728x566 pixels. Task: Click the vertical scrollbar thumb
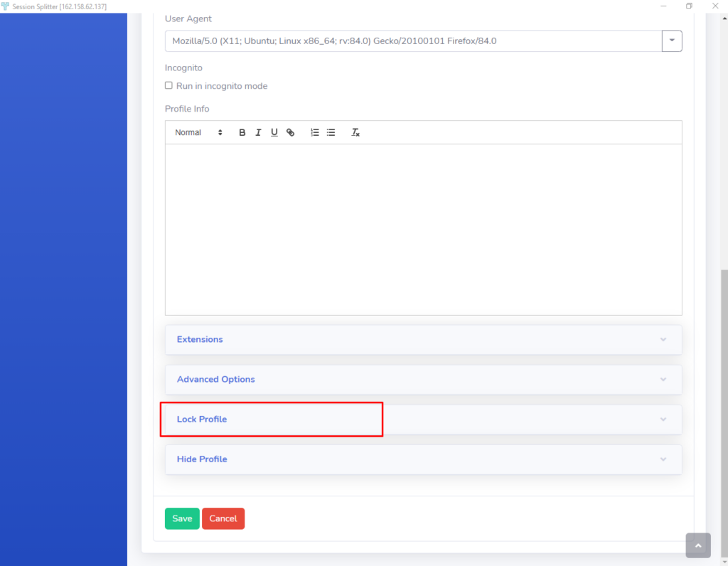click(724, 413)
